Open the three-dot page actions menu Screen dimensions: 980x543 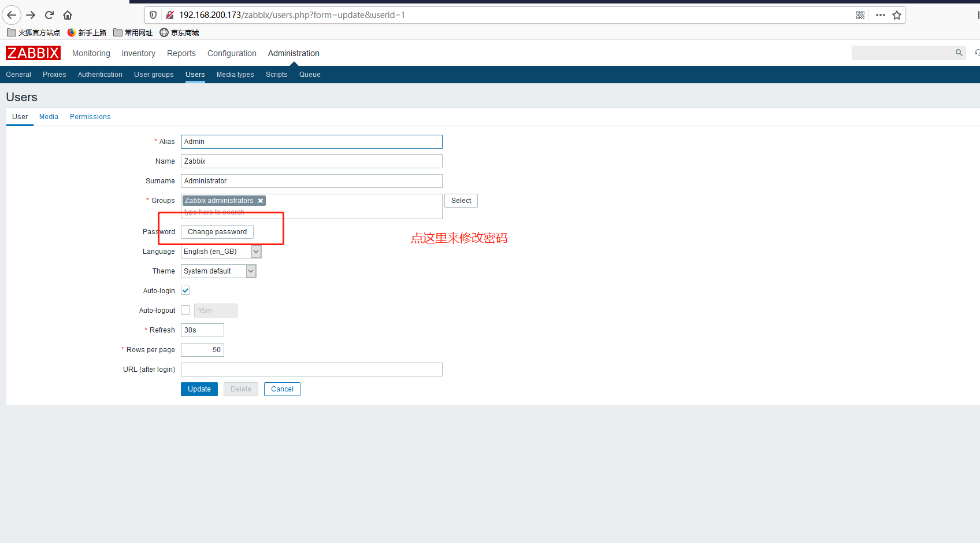pos(880,15)
